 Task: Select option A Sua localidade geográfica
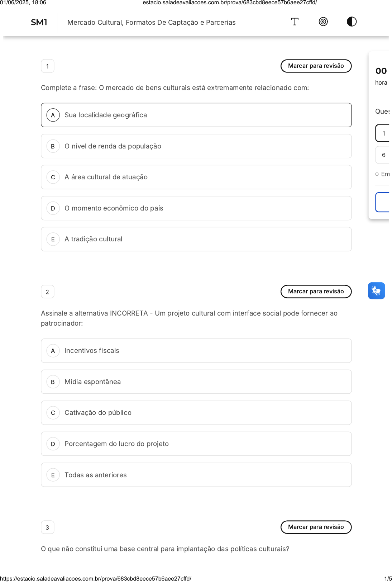click(196, 115)
